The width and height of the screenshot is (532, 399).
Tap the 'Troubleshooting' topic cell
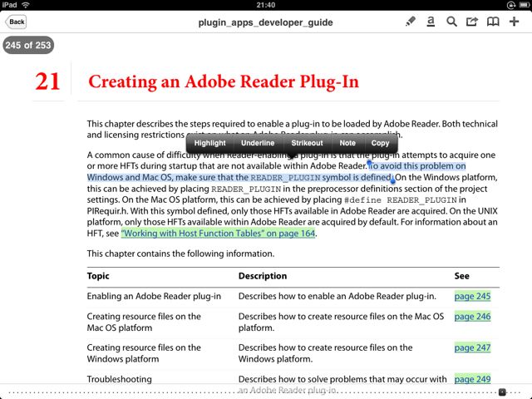point(119,379)
